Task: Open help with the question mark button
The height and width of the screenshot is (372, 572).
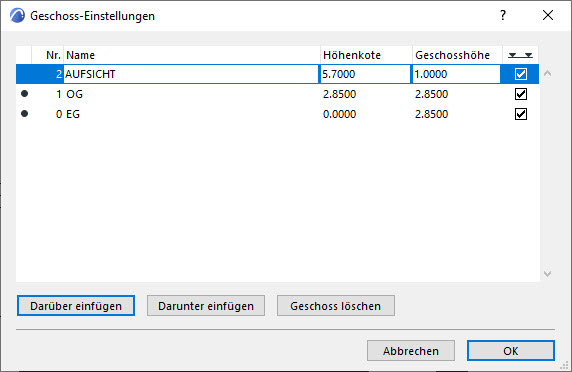Action: [503, 15]
